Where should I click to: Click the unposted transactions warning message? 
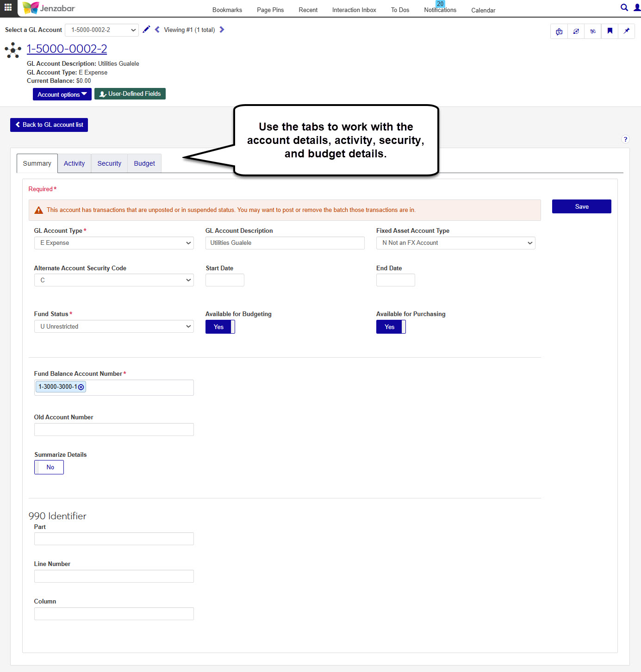point(231,210)
